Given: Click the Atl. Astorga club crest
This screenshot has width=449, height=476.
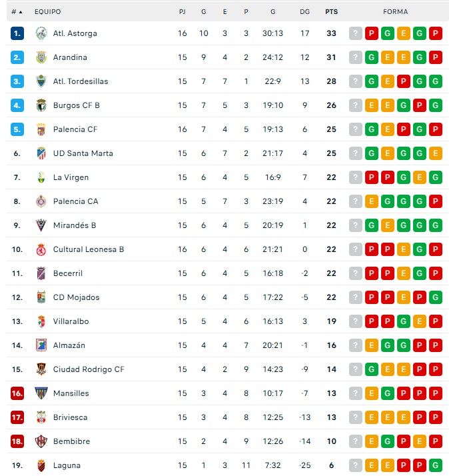Looking at the screenshot, I should click(x=41, y=33).
